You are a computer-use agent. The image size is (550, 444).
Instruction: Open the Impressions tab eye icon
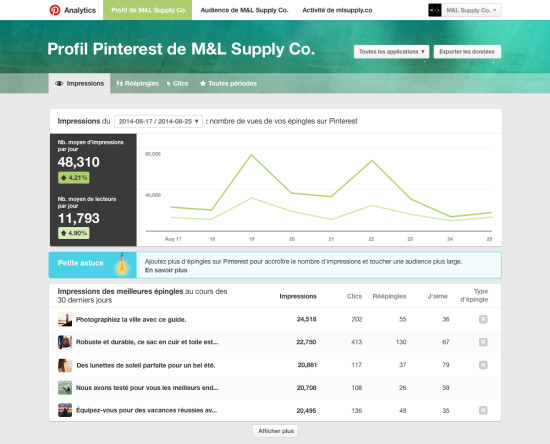59,83
